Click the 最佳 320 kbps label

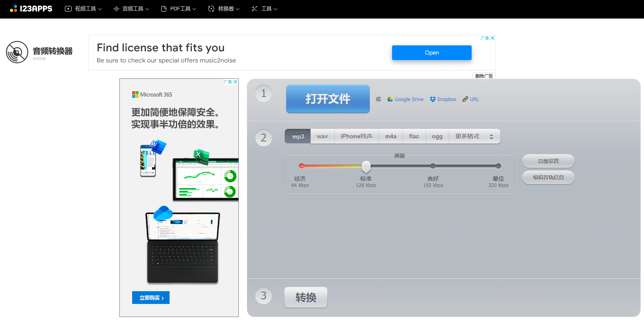(x=498, y=182)
